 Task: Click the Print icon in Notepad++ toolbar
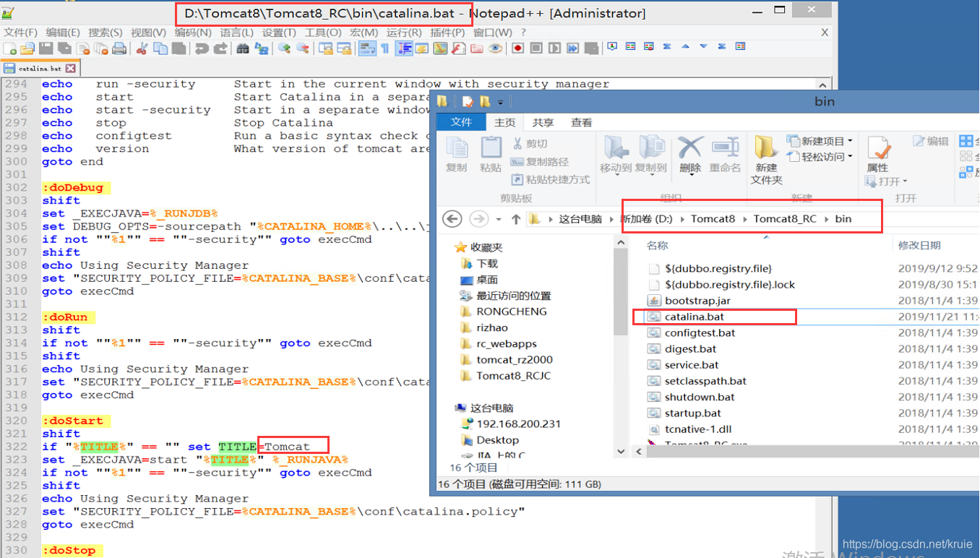pos(119,48)
